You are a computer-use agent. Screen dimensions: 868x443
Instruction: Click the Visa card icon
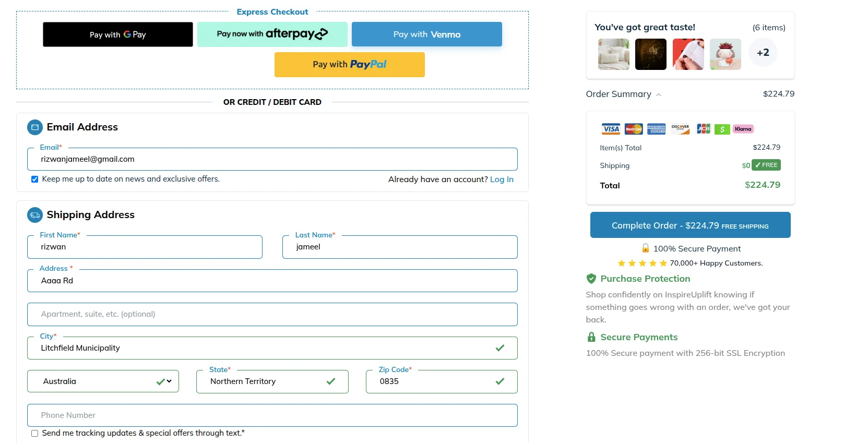click(x=611, y=129)
